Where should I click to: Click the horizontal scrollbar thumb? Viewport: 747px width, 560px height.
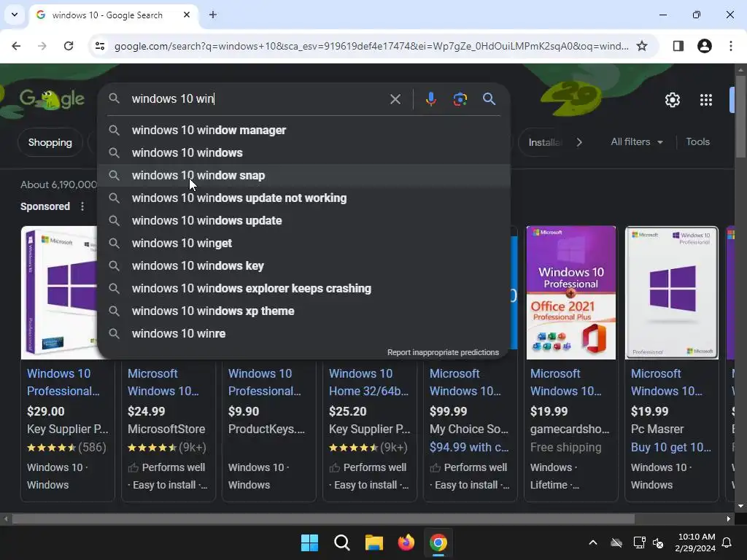coord(323,519)
